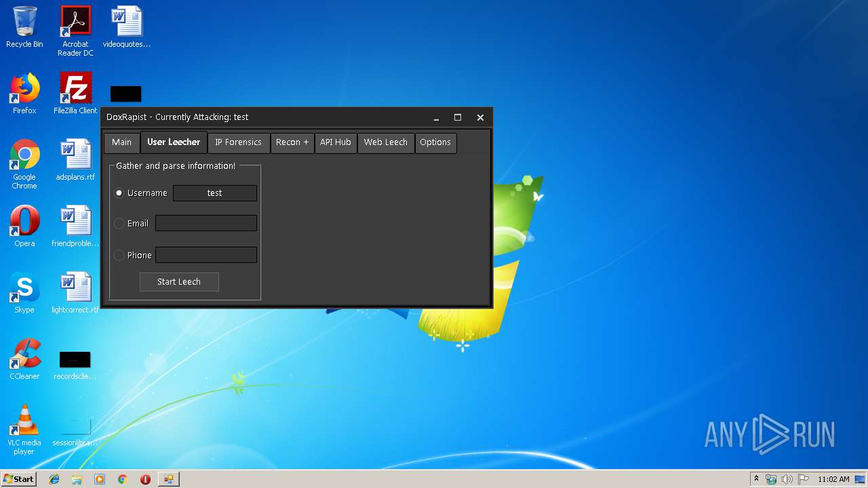Show hidden tray icons arrow

(756, 479)
